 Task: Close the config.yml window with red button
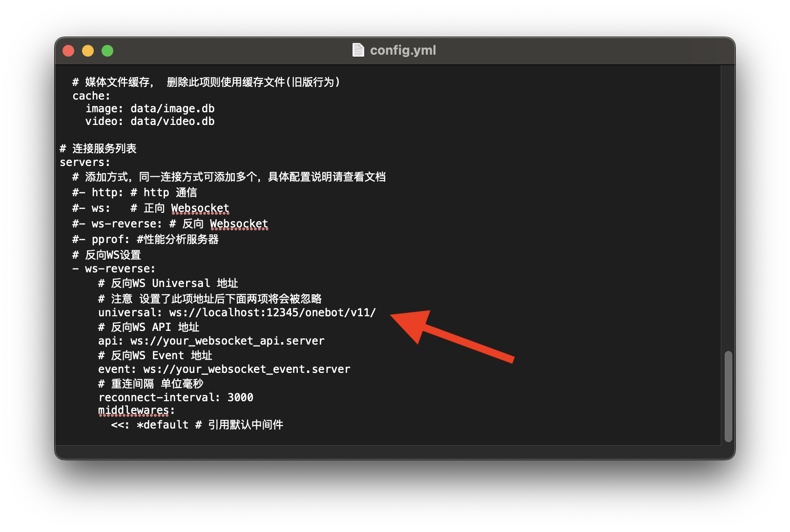pyautogui.click(x=68, y=51)
